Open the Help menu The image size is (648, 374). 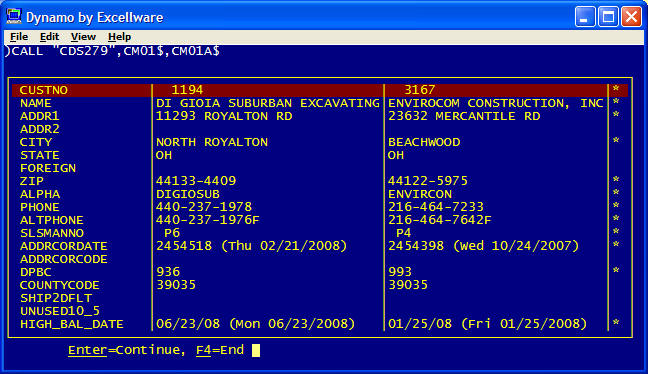tap(119, 37)
